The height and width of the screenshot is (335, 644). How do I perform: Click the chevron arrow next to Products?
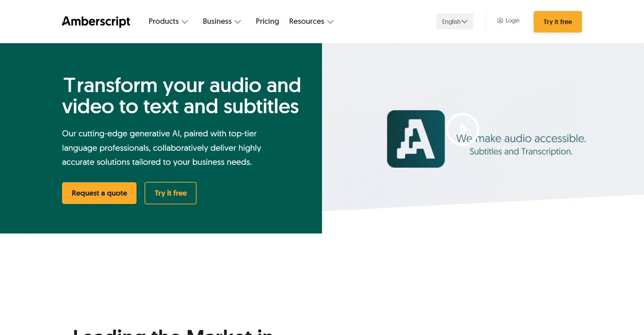(x=185, y=22)
